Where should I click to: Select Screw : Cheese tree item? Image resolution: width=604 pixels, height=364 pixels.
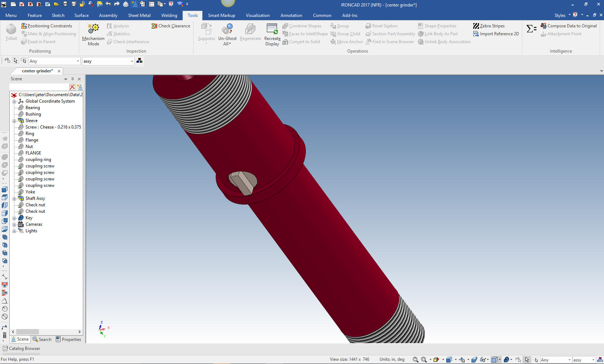pyautogui.click(x=53, y=127)
